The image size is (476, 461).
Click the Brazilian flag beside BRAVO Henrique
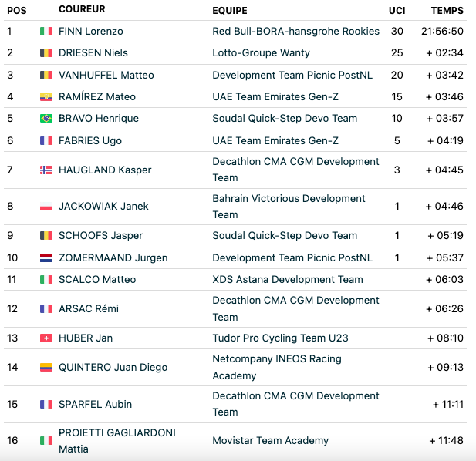coord(46,118)
